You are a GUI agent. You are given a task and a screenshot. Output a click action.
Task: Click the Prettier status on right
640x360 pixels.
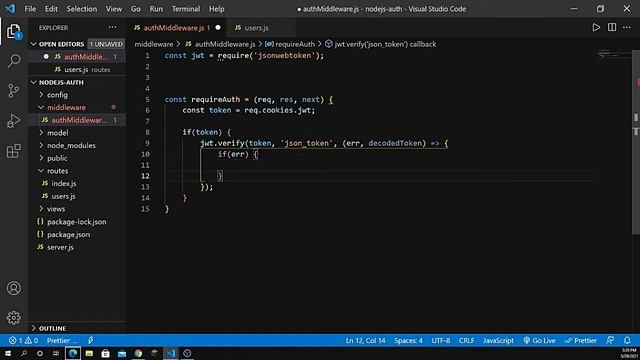pyautogui.click(x=581, y=340)
